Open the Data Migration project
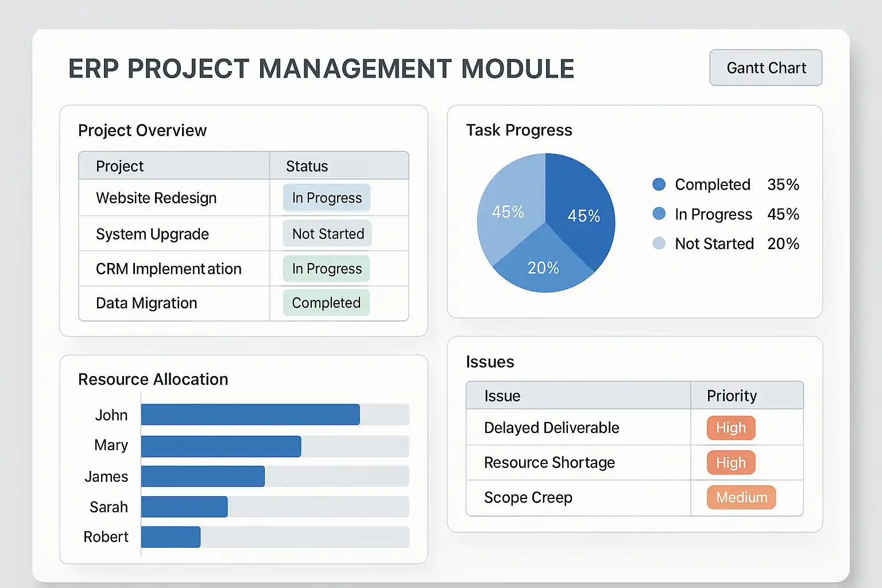882x588 pixels. 146,303
